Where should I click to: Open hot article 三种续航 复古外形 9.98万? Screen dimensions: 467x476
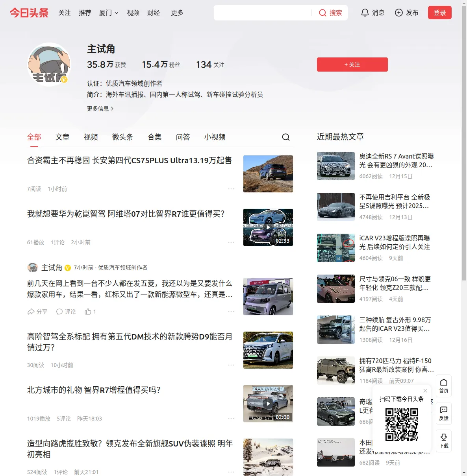pos(395,324)
